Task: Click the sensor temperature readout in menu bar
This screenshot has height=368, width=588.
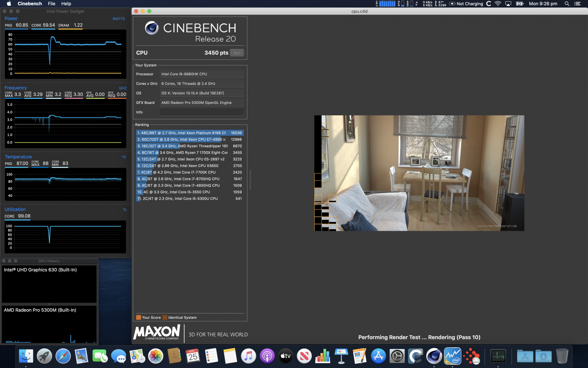Action: 440,4
